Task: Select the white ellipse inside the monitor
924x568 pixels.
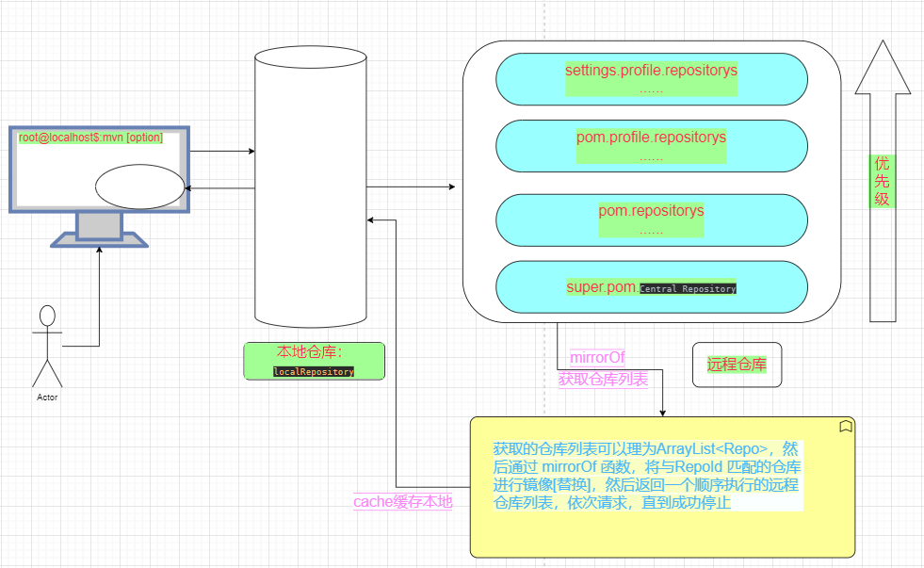Action: pos(139,187)
